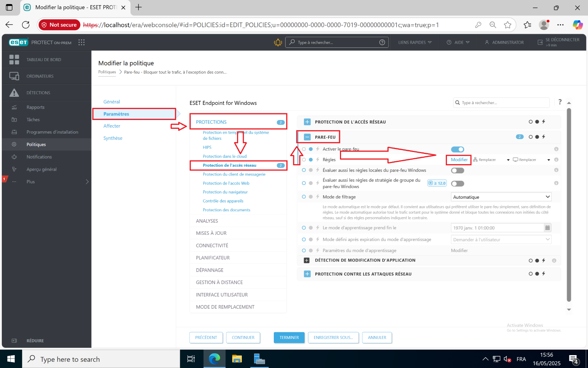588x368 pixels.
Task: Open the HIPS settings link
Action: tap(207, 147)
